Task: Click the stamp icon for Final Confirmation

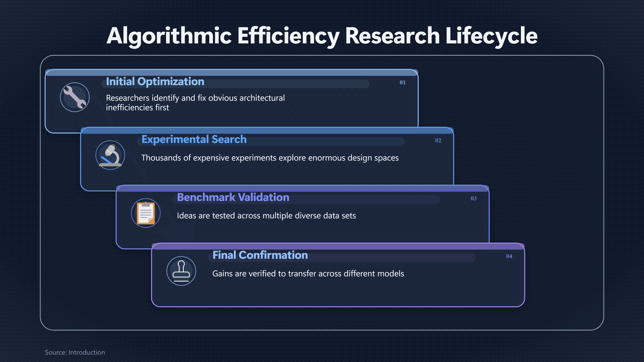Action: pyautogui.click(x=181, y=271)
